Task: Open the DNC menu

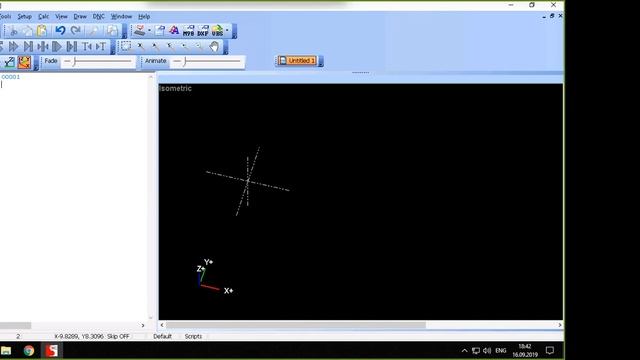Action: tap(98, 17)
